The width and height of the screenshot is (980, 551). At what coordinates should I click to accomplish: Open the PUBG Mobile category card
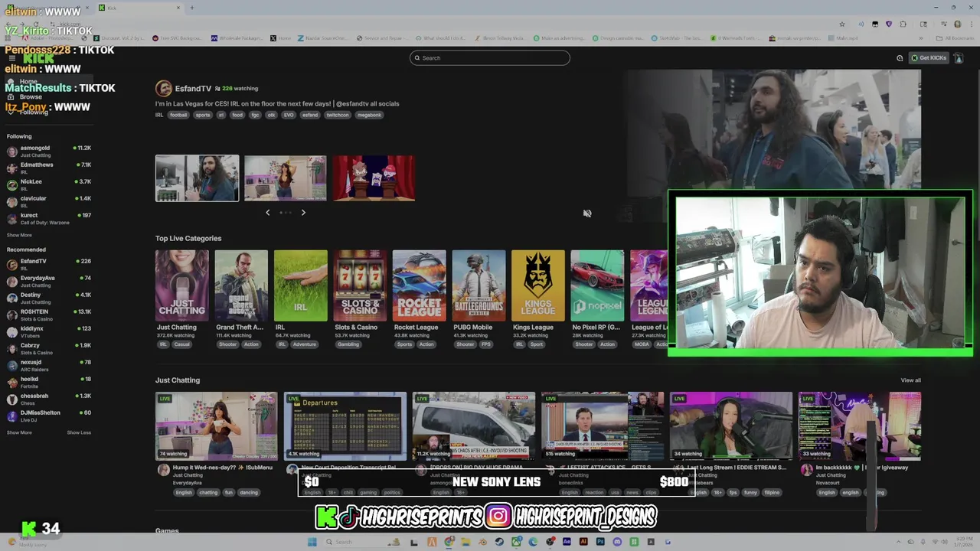[479, 285]
